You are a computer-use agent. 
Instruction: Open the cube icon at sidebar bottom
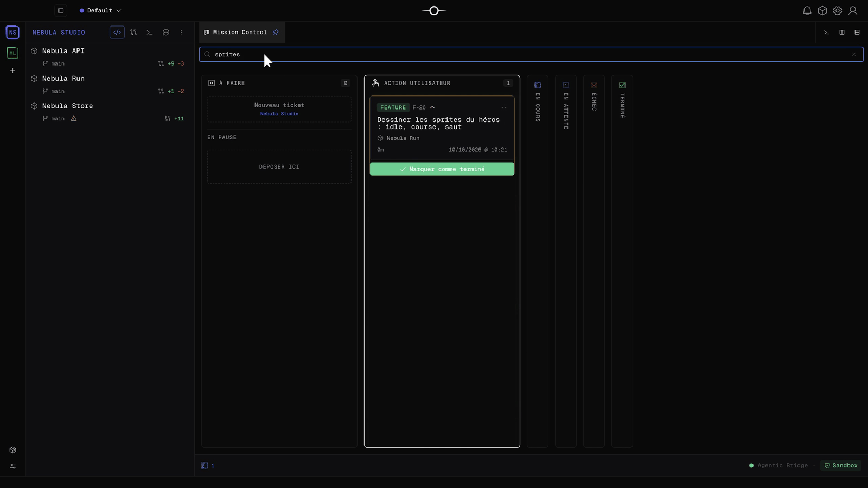coord(12,450)
